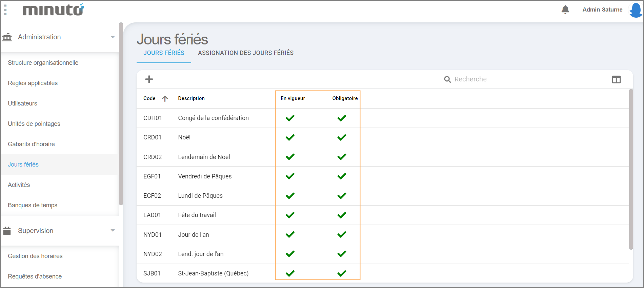Image resolution: width=644 pixels, height=288 pixels.
Task: Toggle sort arrow on Code column
Action: click(x=165, y=98)
